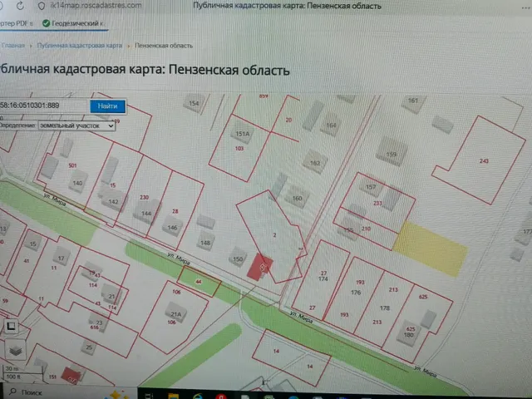Image resolution: width=532 pixels, height=399 pixels.
Task: Click the green checkmark bookmark icon
Action: (x=47, y=23)
